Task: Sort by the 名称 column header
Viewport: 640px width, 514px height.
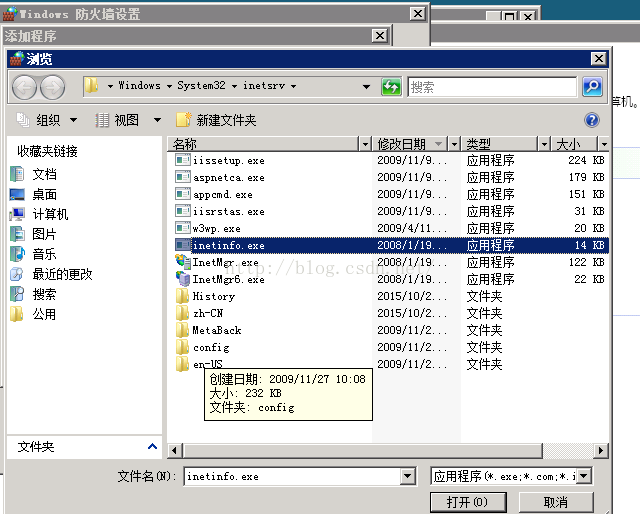Action: coord(264,144)
